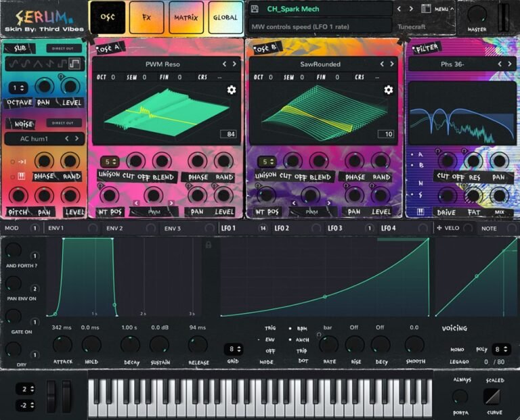Image resolution: width=520 pixels, height=420 pixels.
Task: Select the ENV 2 tab
Action: [x=114, y=228]
